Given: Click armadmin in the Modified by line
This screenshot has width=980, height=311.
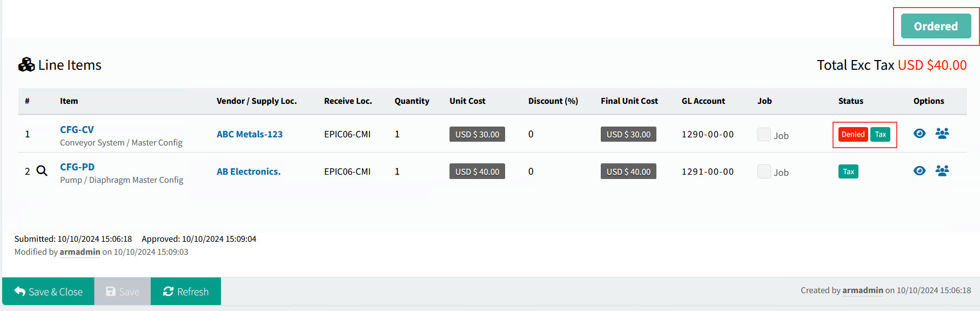Looking at the screenshot, I should point(80,252).
